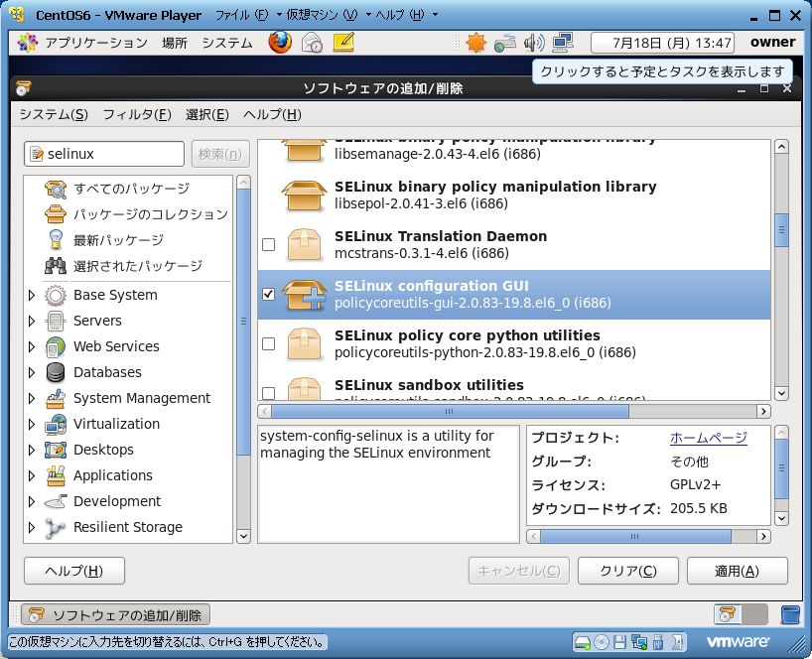Uncheck the SELinux configuration GUI checkbox
812x659 pixels.
tap(268, 294)
